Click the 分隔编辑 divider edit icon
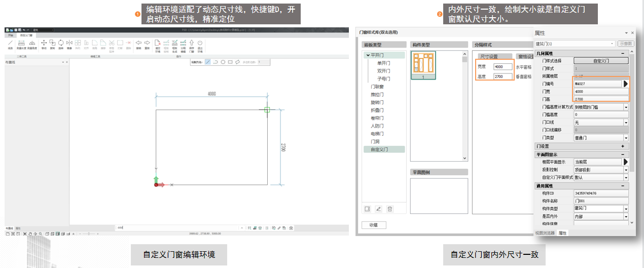The image size is (644, 268). point(183,46)
